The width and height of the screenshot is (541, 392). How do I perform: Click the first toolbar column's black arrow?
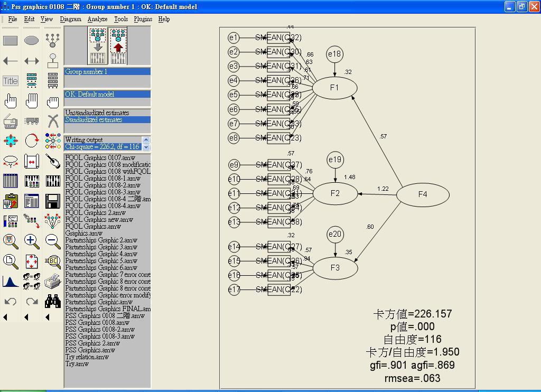pyautogui.click(x=6, y=317)
